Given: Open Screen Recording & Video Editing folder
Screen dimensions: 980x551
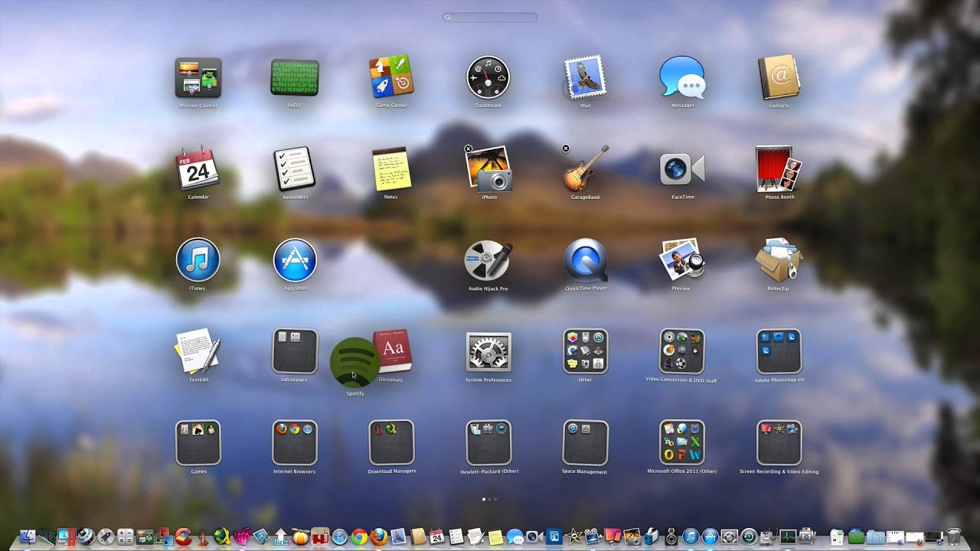Looking at the screenshot, I should [x=779, y=442].
